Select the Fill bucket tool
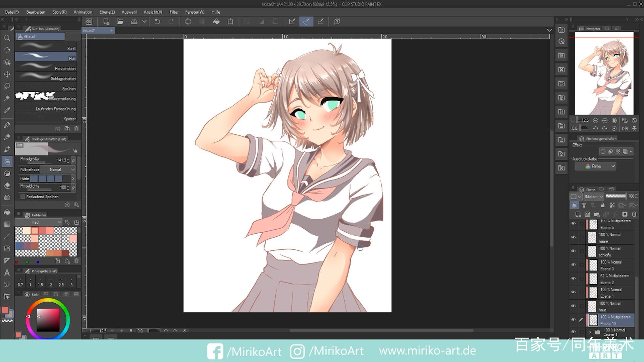The width and height of the screenshot is (644, 362). pos(7,212)
